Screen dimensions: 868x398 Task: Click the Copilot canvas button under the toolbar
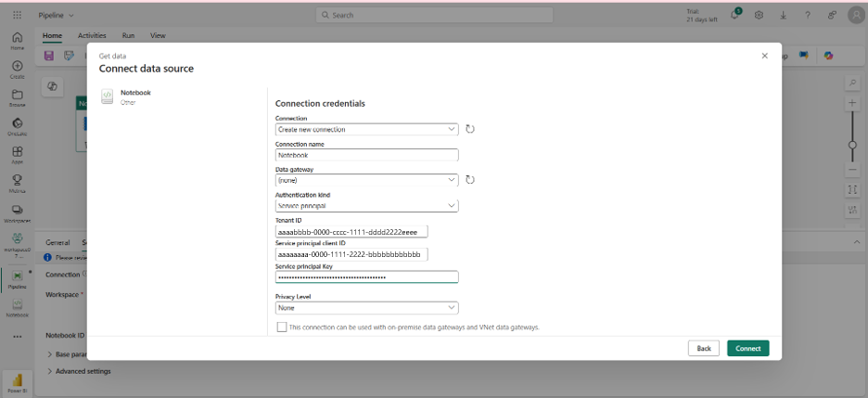click(53, 86)
